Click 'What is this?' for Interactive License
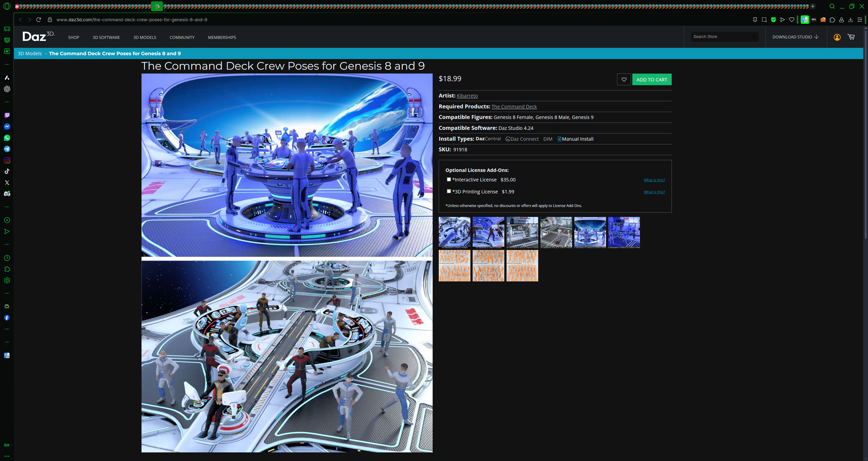Image resolution: width=868 pixels, height=461 pixels. click(654, 180)
